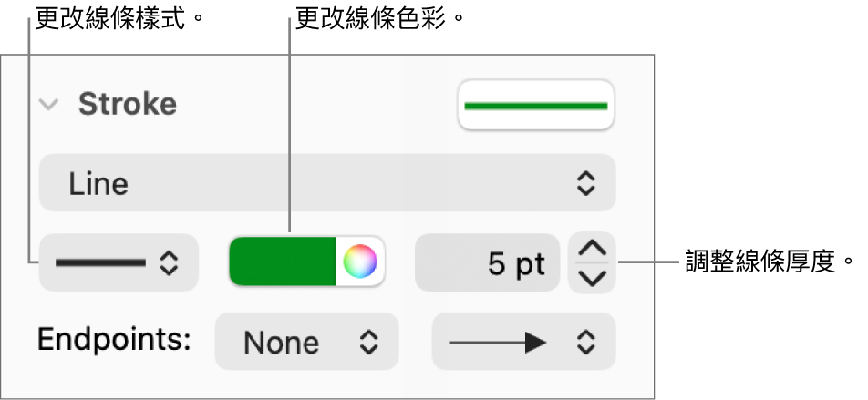868x400 pixels.
Task: Open the color wheel picker
Action: [359, 263]
